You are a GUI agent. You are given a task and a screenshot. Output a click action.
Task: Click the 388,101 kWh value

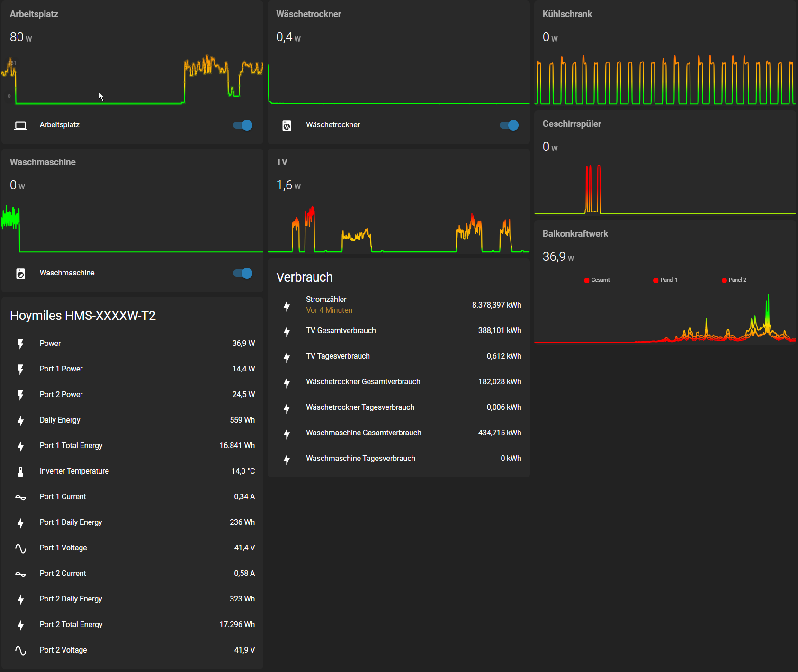coord(500,331)
